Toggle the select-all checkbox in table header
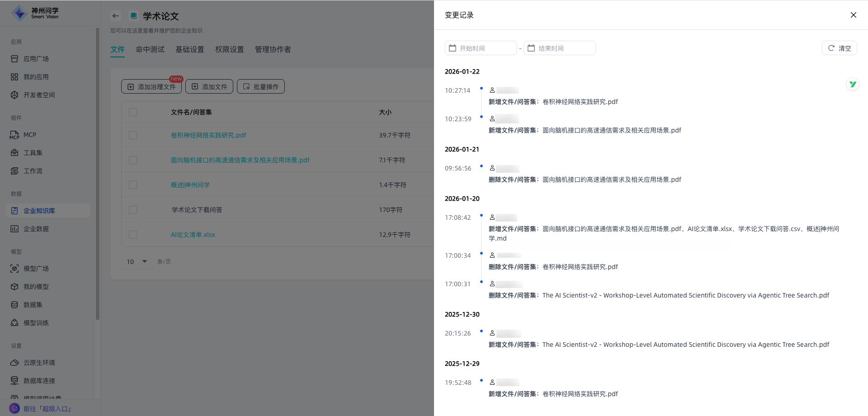868x416 pixels. [133, 112]
